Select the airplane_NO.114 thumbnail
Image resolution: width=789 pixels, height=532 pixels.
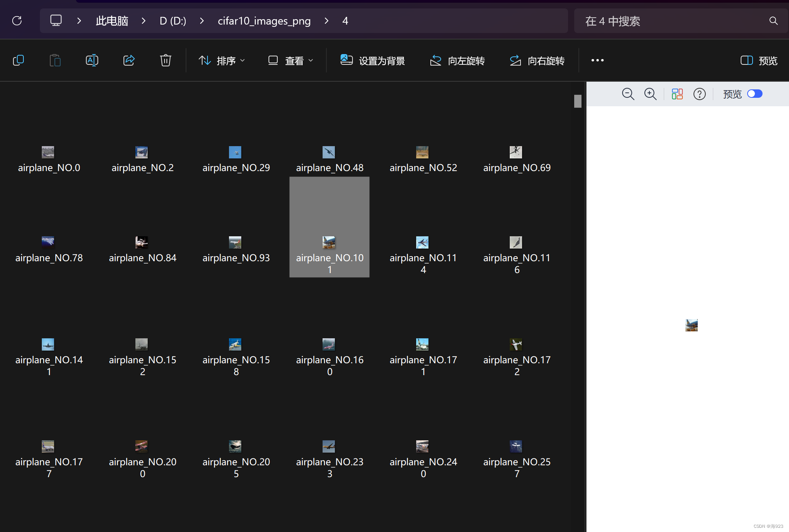pos(422,243)
